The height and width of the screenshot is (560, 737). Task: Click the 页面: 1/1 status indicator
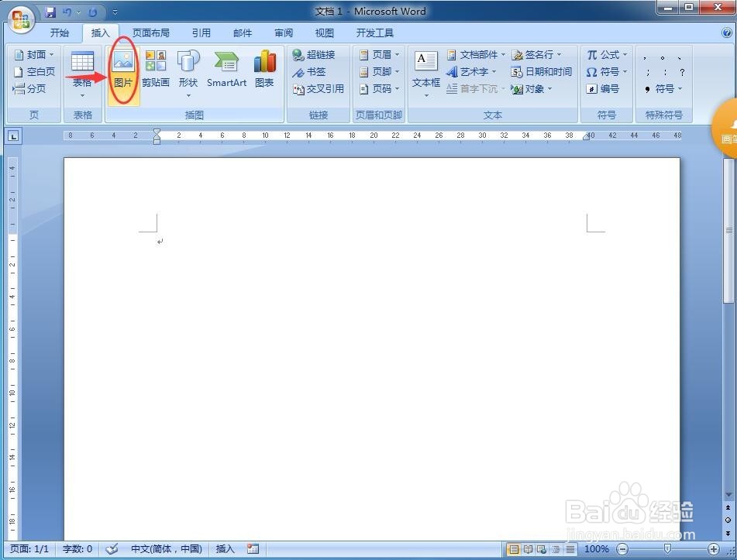[29, 548]
